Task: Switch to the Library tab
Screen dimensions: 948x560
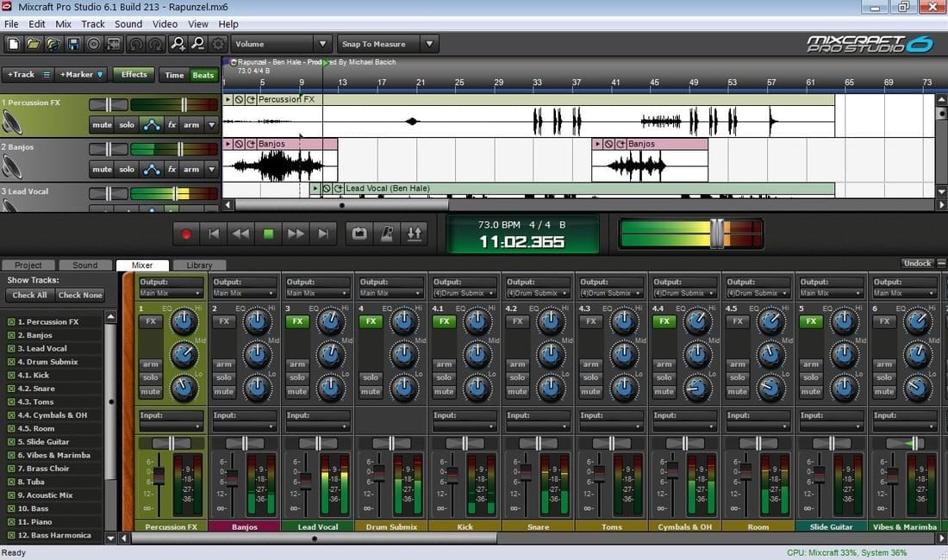Action: click(200, 265)
